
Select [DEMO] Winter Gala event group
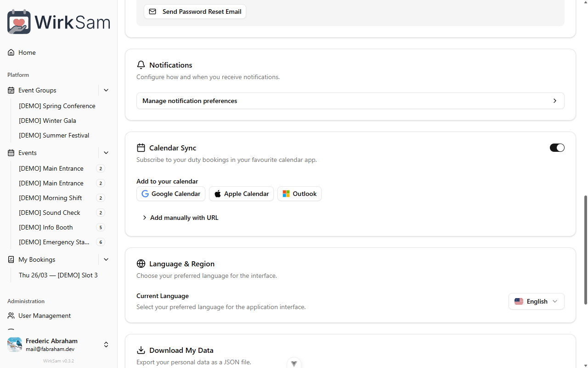click(x=47, y=121)
